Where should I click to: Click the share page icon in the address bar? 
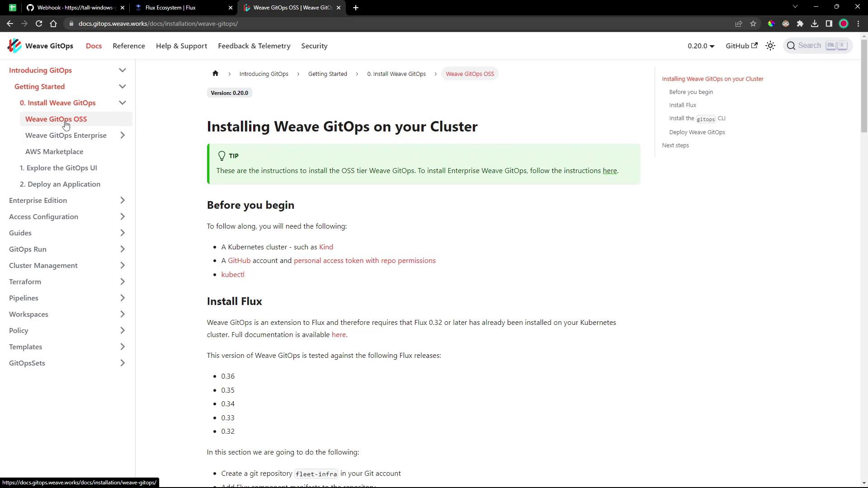pyautogui.click(x=739, y=23)
